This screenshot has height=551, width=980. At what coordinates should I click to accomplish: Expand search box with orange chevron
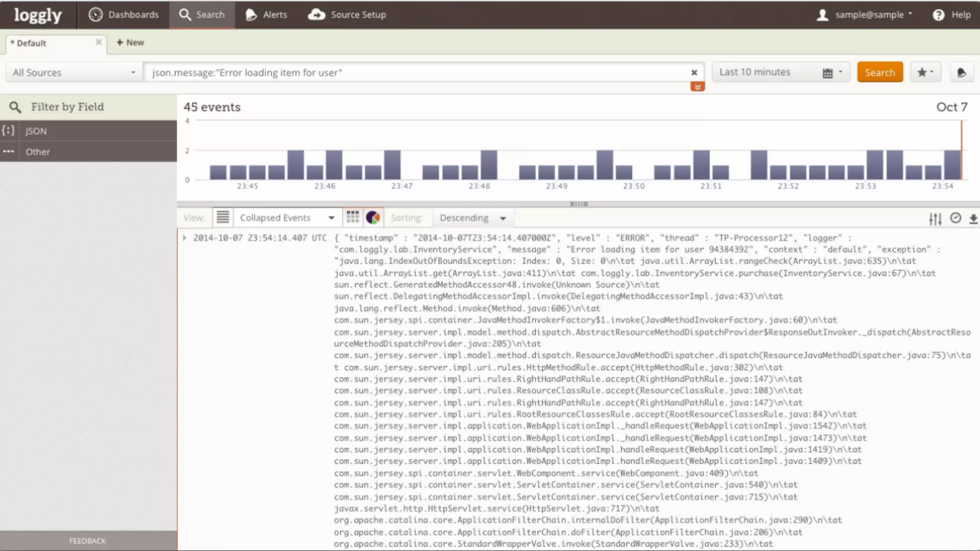[x=697, y=87]
